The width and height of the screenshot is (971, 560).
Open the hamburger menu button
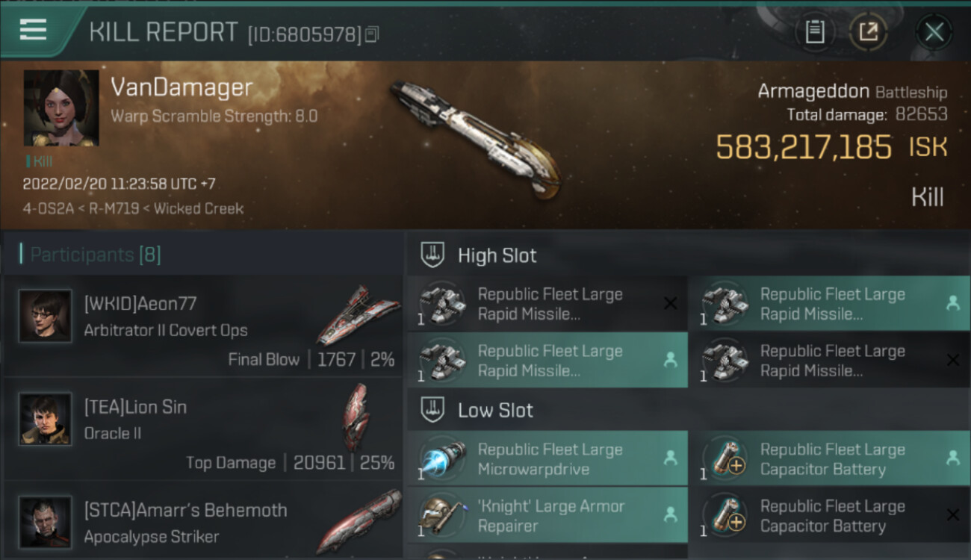[33, 31]
